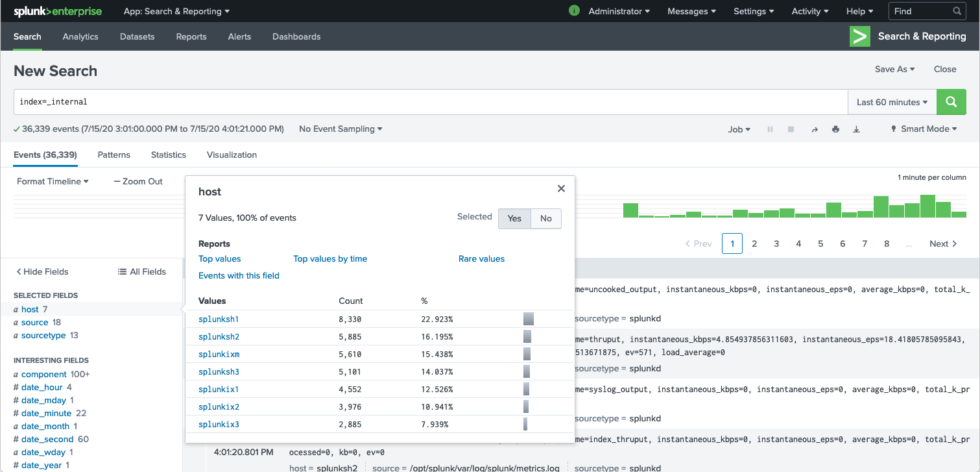Viewport: 980px width, 472px height.
Task: Print the search results
Action: [x=835, y=129]
